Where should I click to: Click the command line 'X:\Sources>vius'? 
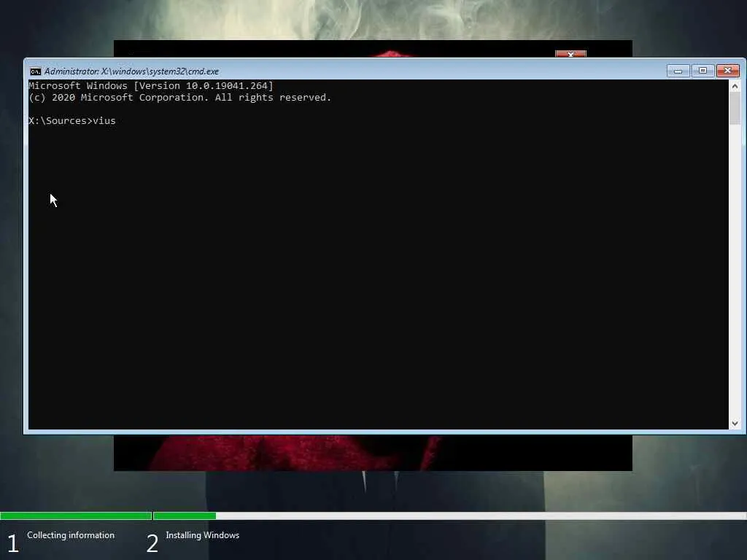point(72,121)
